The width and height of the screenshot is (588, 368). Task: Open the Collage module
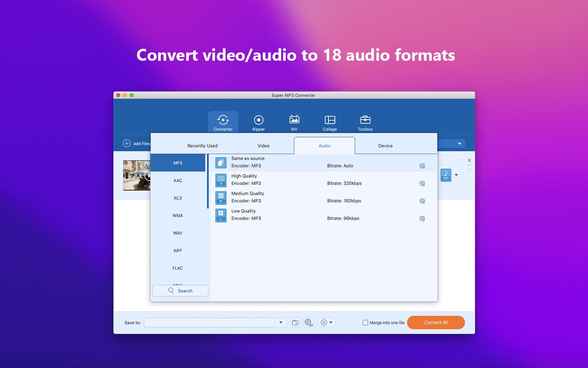tap(330, 122)
